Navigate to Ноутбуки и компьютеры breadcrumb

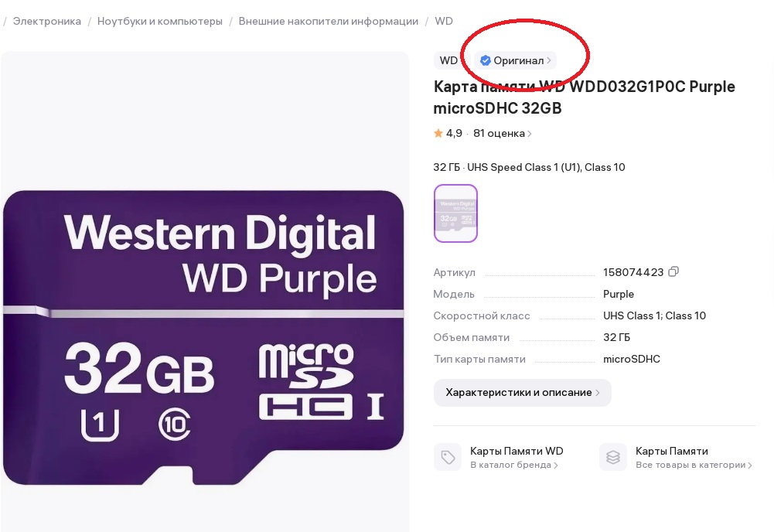[159, 21]
